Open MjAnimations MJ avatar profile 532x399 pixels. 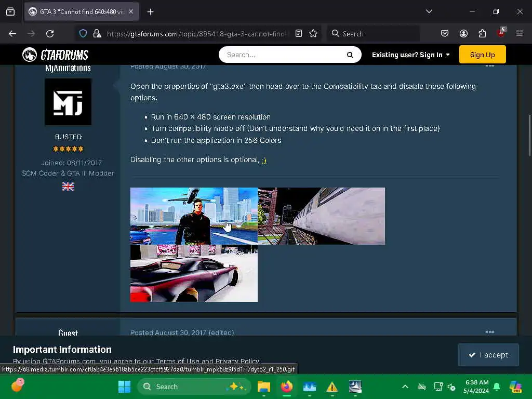(x=68, y=102)
